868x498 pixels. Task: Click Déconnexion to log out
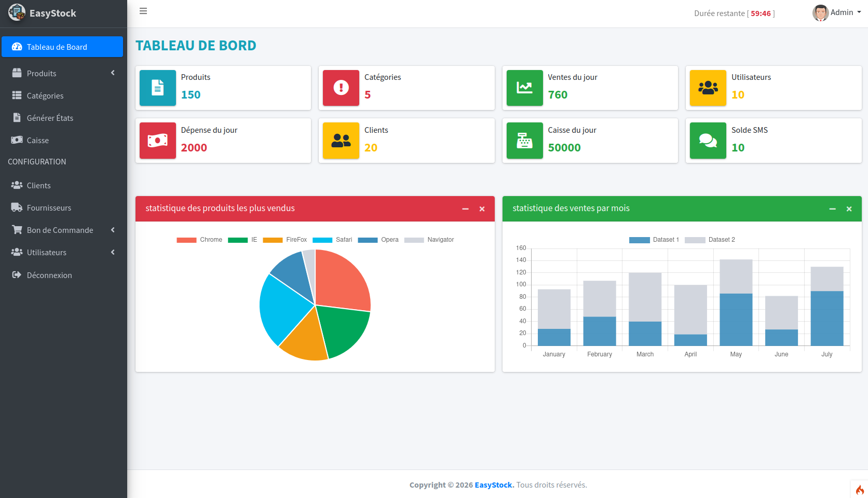pos(49,275)
